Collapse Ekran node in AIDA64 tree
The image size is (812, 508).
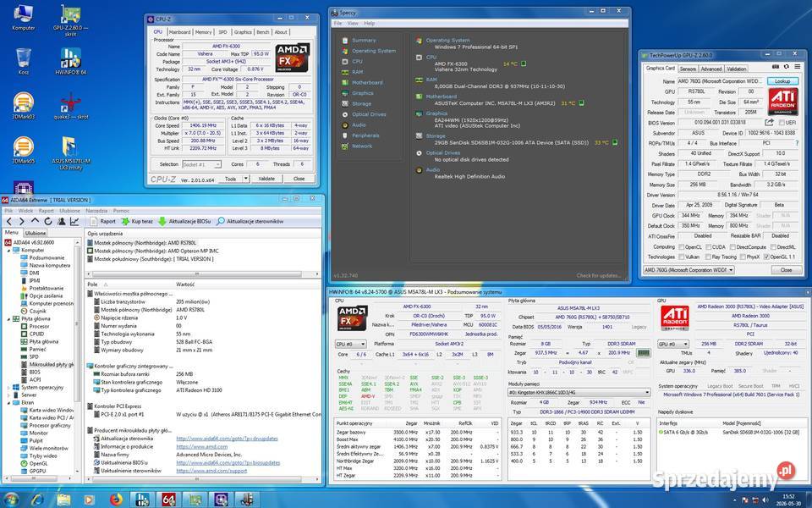coord(8,402)
